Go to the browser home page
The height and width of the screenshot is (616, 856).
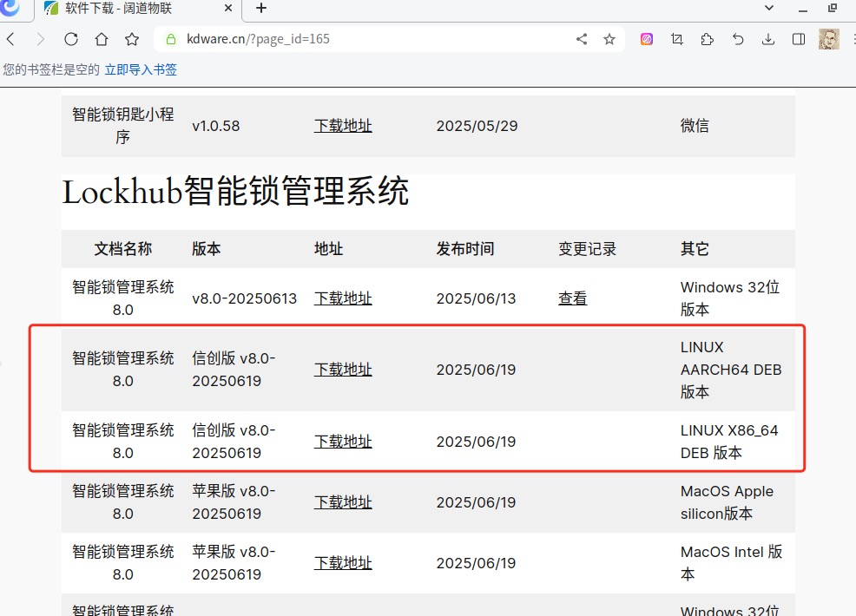coord(102,39)
